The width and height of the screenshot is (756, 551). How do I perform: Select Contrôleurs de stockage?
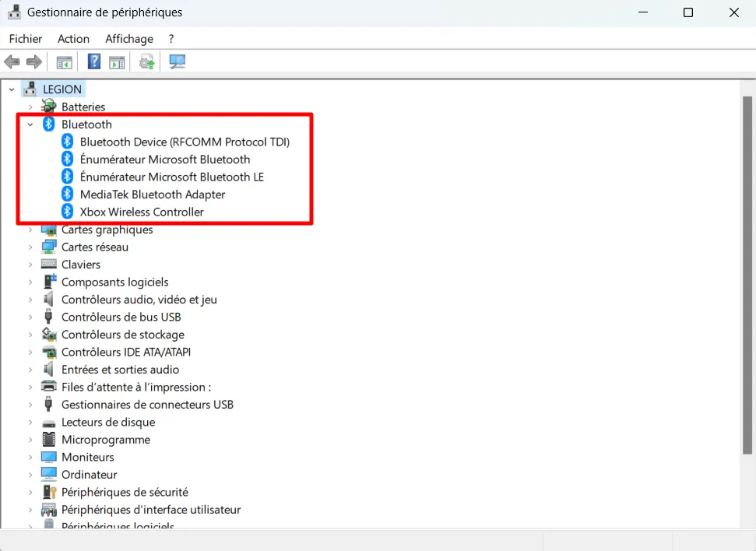coord(123,335)
